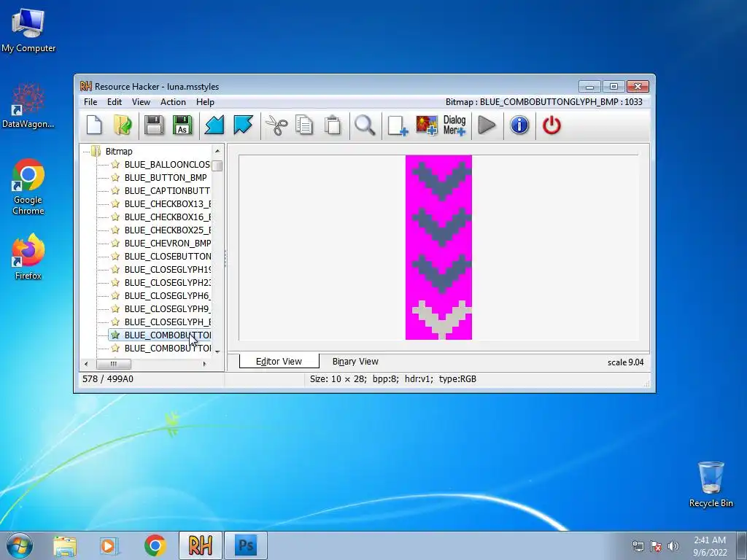Click the volume speaker tray icon
Viewport: 747px width, 560px height.
[673, 546]
